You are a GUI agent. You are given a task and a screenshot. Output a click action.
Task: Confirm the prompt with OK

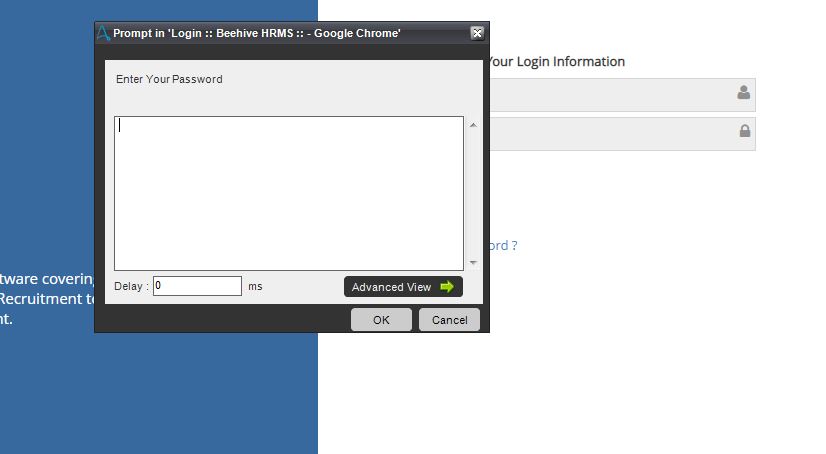pos(381,320)
